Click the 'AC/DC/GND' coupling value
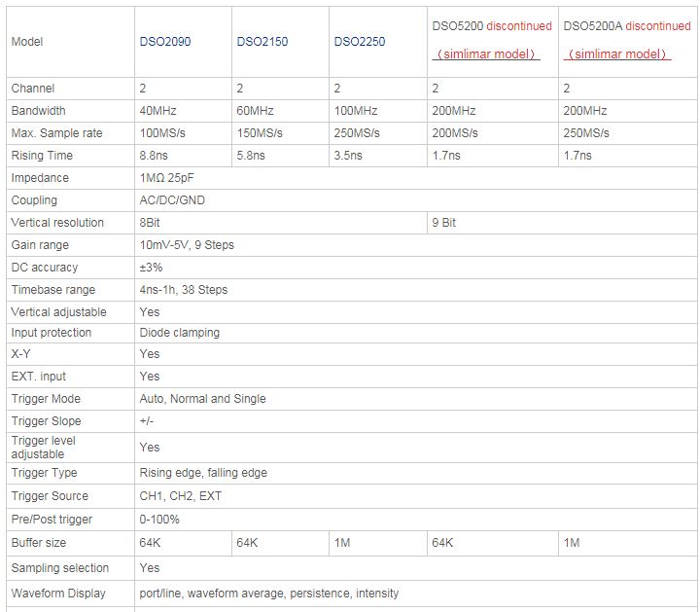Screen dimensions: 700x612 pos(172,199)
